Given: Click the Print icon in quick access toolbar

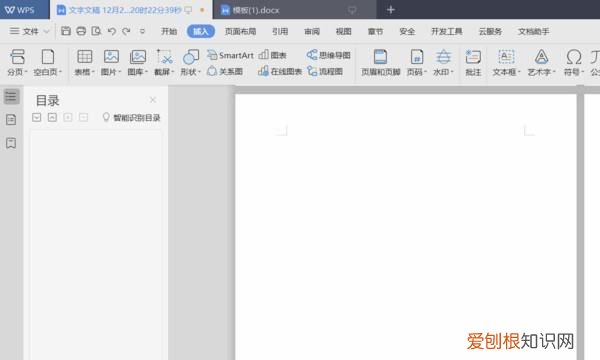Looking at the screenshot, I should (x=81, y=31).
